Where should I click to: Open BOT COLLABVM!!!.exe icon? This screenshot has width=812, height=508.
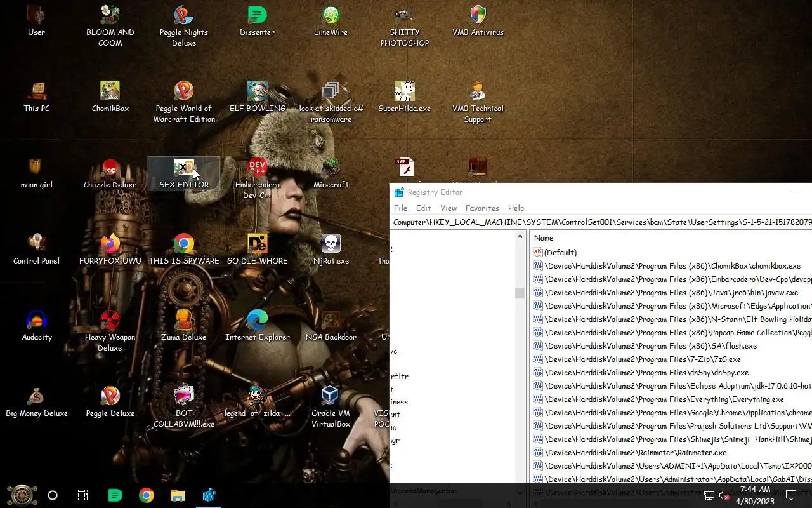coord(184,407)
